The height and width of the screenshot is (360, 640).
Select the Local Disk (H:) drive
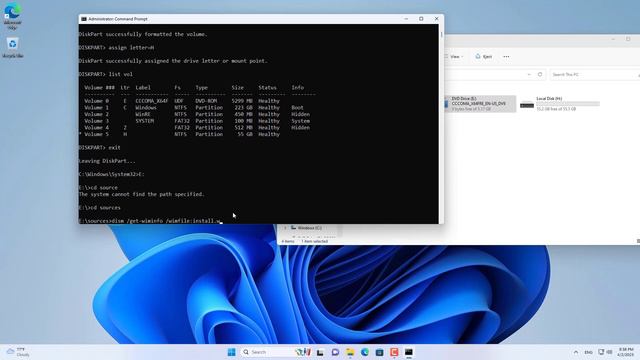tap(560, 104)
